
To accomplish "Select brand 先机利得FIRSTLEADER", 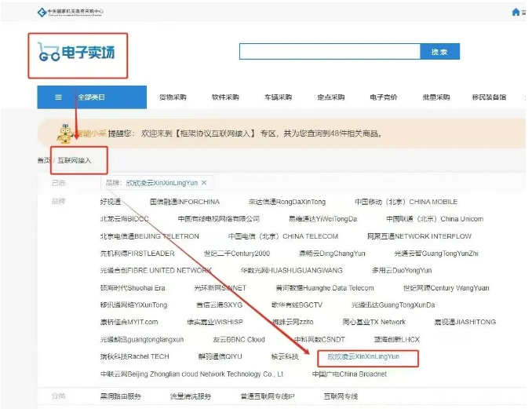I will click(x=137, y=254).
